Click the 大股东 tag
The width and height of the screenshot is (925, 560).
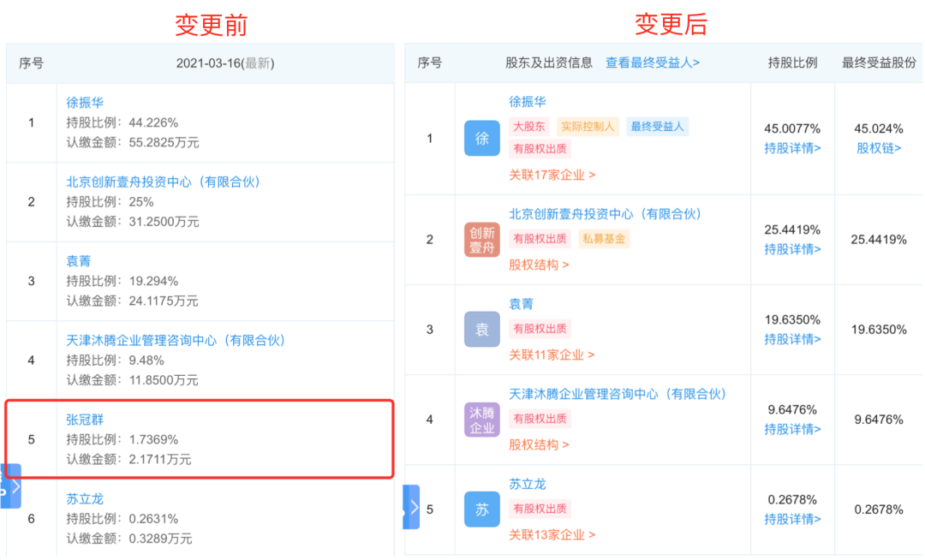coord(529,127)
